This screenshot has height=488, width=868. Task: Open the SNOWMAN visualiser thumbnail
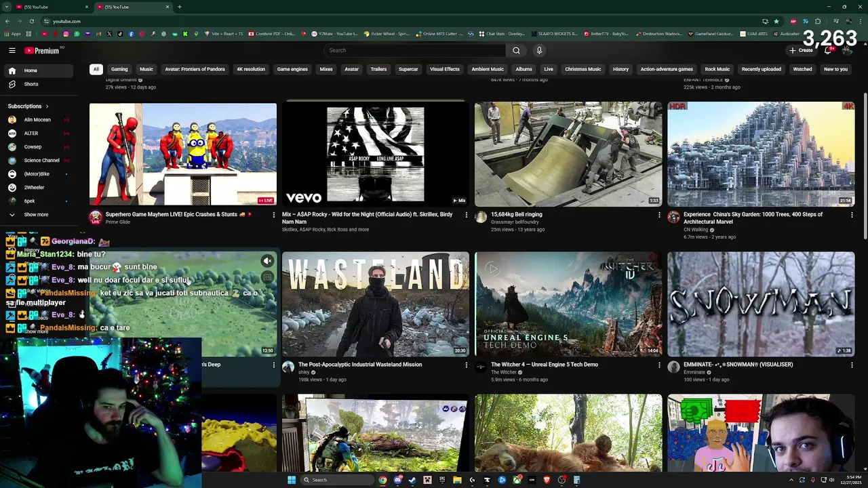761,304
